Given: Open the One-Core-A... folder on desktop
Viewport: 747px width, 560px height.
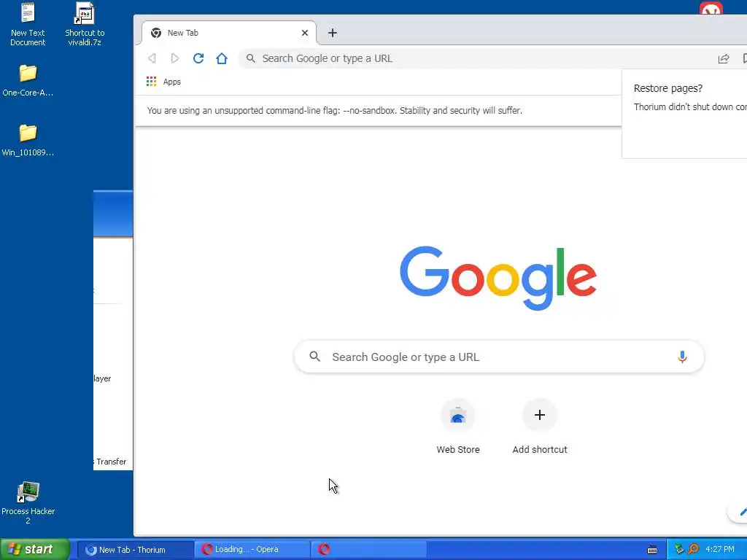Looking at the screenshot, I should [28, 80].
